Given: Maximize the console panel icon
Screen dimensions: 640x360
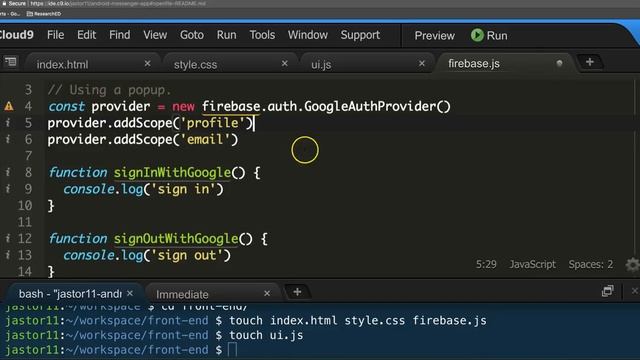Looking at the screenshot, I should pos(607,291).
